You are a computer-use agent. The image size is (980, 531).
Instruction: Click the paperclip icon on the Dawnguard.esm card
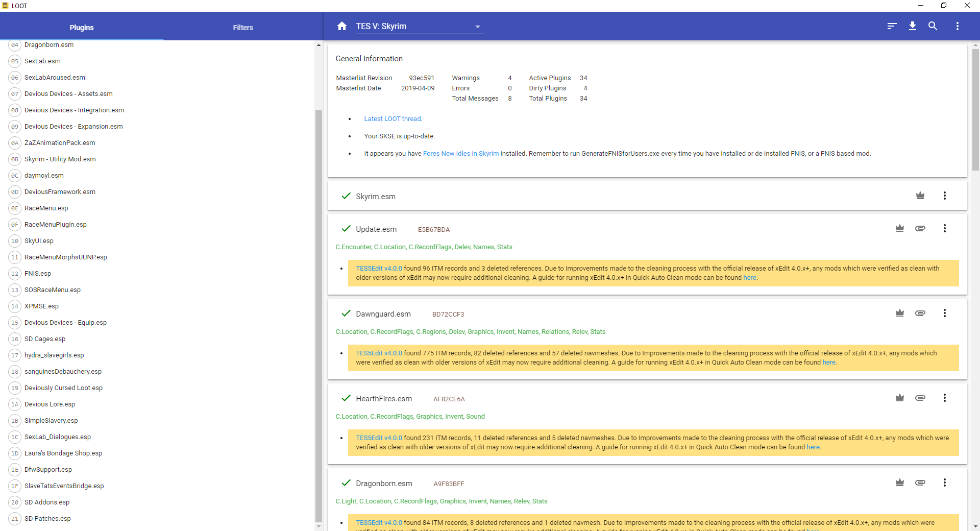(920, 313)
